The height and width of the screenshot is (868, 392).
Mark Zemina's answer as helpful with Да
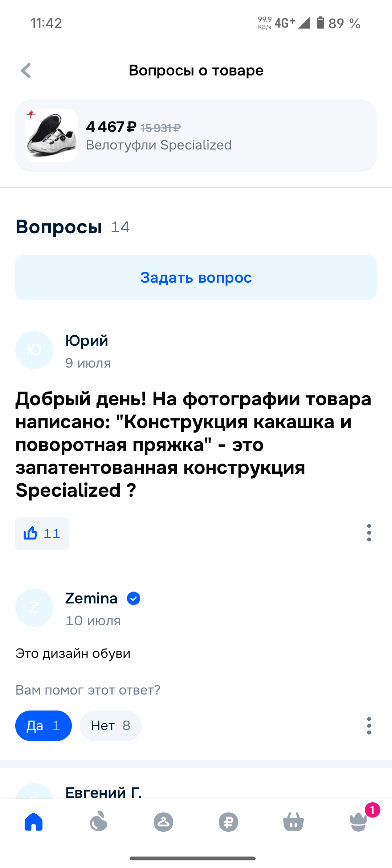[x=44, y=725]
